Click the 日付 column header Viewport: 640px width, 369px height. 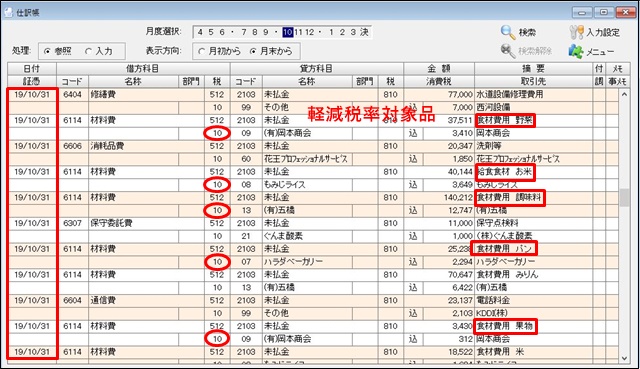pyautogui.click(x=32, y=69)
